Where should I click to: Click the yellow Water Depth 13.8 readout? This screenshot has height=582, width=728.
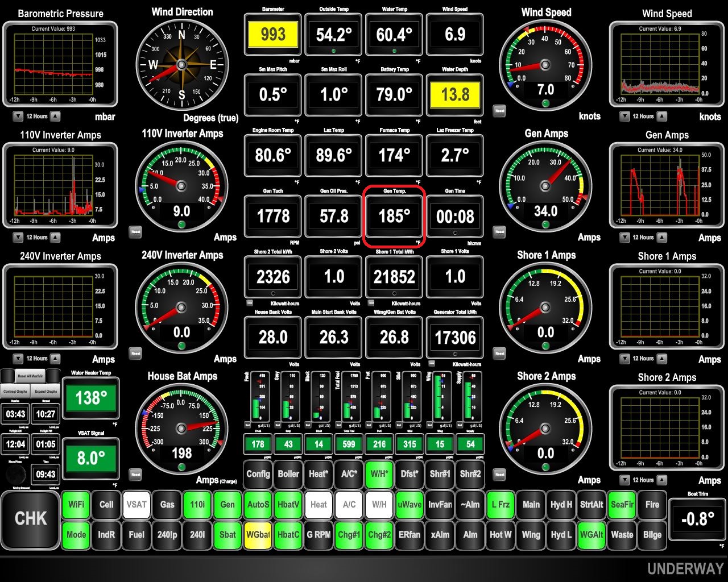tap(455, 94)
